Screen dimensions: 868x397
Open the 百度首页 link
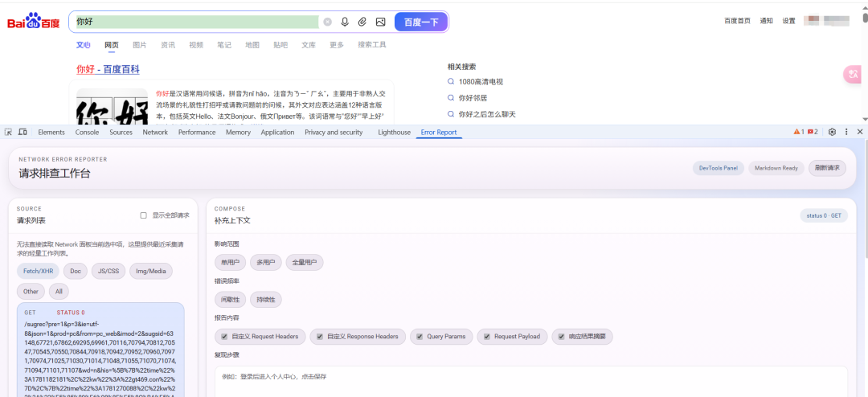tap(737, 21)
